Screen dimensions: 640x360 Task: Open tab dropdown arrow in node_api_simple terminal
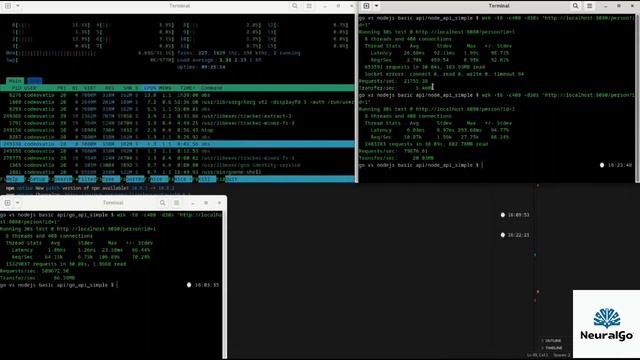[x=376, y=6]
